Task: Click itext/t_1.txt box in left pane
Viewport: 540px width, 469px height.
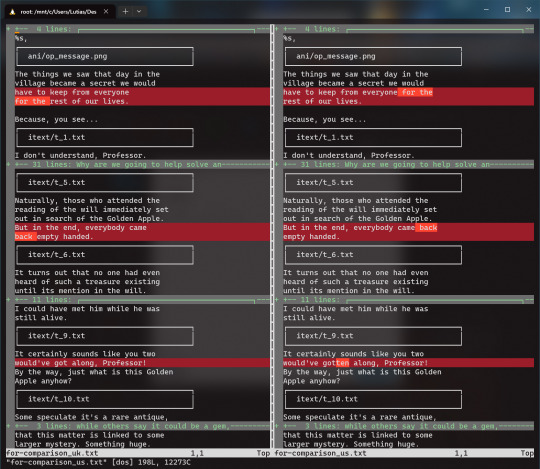Action: tap(105, 137)
